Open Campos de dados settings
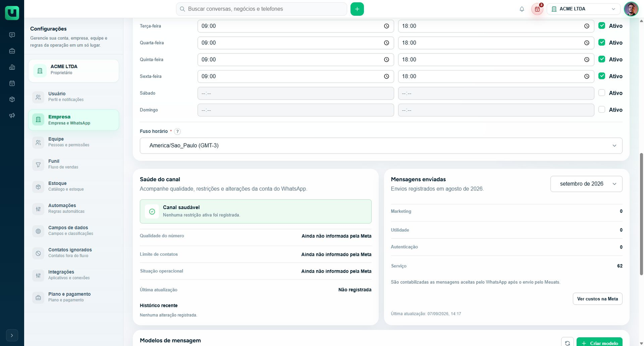 (x=74, y=230)
